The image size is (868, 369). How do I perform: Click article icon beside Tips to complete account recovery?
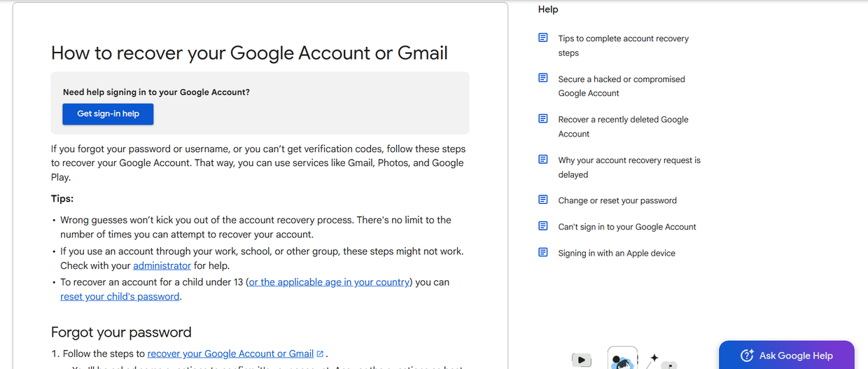(543, 38)
